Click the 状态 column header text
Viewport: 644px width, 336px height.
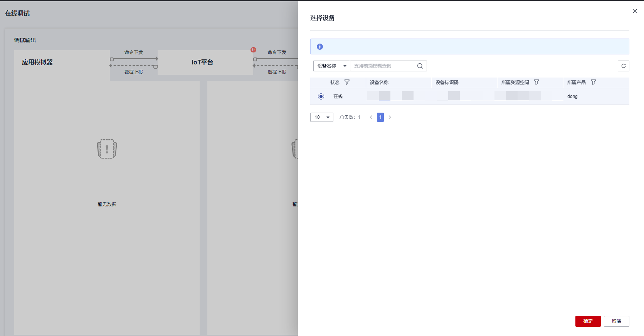(335, 83)
